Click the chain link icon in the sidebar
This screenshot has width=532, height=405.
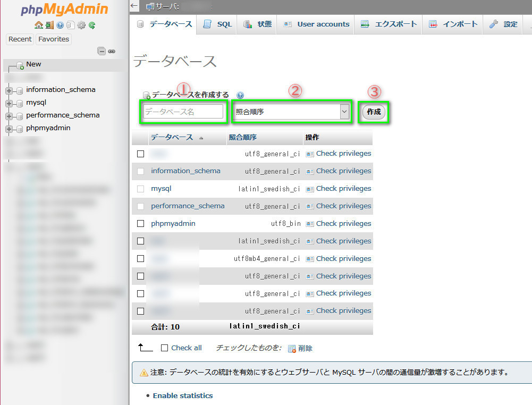[112, 52]
